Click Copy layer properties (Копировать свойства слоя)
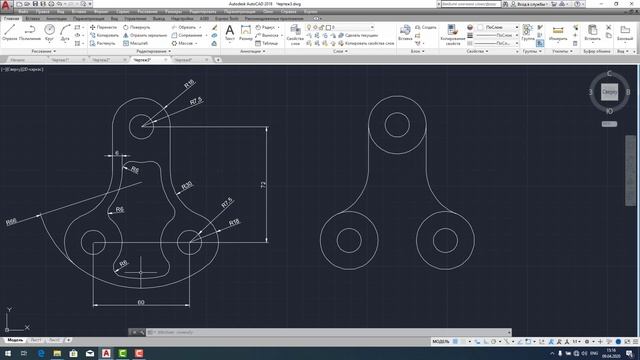The width and height of the screenshot is (640, 360). coord(366,43)
